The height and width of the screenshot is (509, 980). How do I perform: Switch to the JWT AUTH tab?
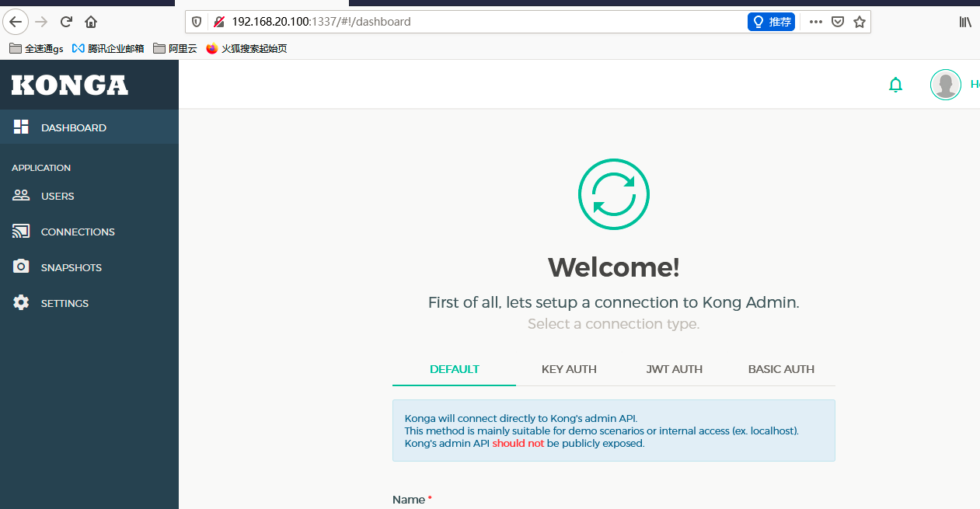point(674,369)
